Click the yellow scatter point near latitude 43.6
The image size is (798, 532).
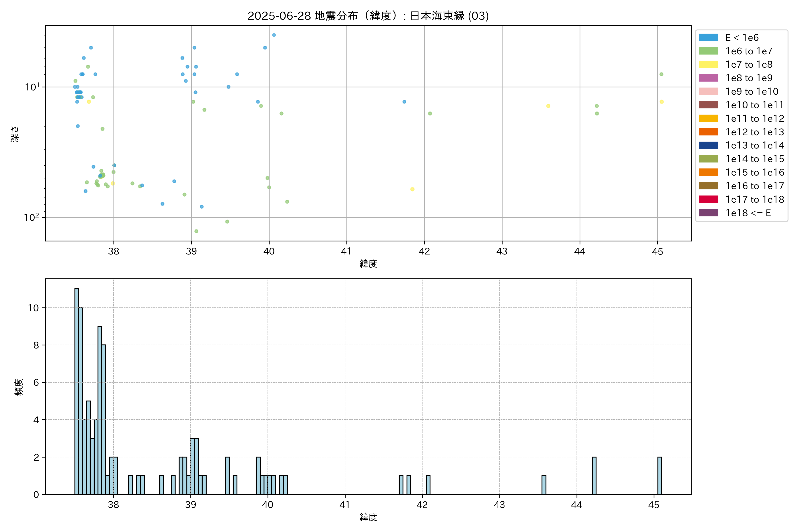click(548, 106)
